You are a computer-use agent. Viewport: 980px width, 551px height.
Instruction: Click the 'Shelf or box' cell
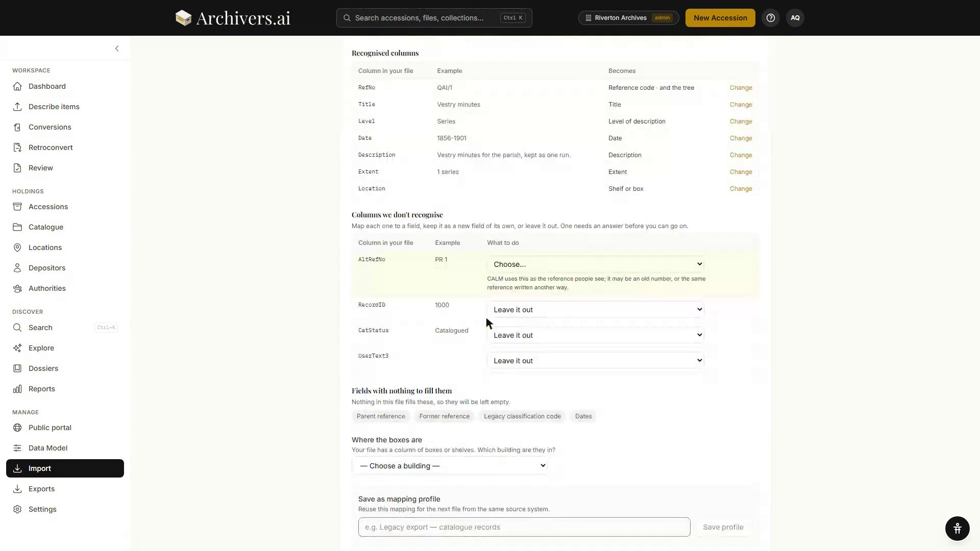point(626,189)
